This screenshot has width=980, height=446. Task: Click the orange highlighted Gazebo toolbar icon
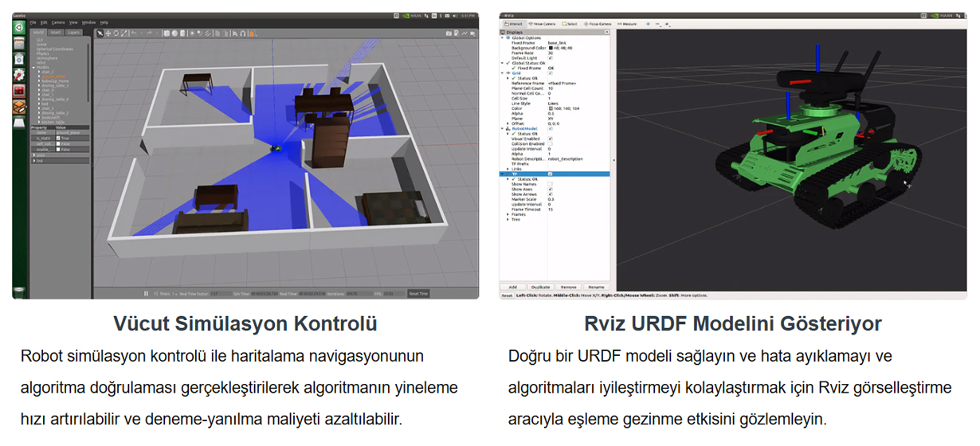coord(253,33)
